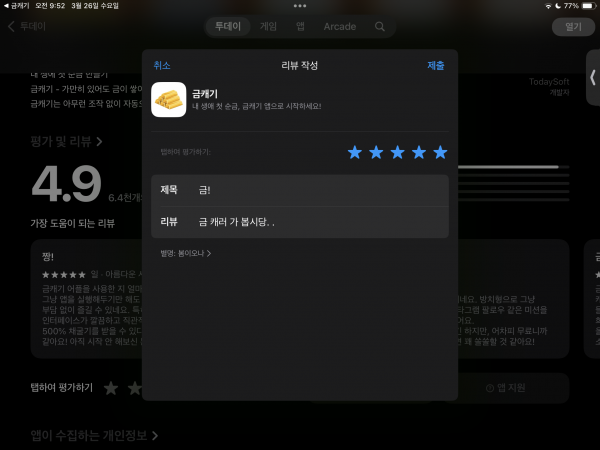Screen dimensions: 600x450
Task: Cancel the review with 취소
Action: pyautogui.click(x=162, y=65)
